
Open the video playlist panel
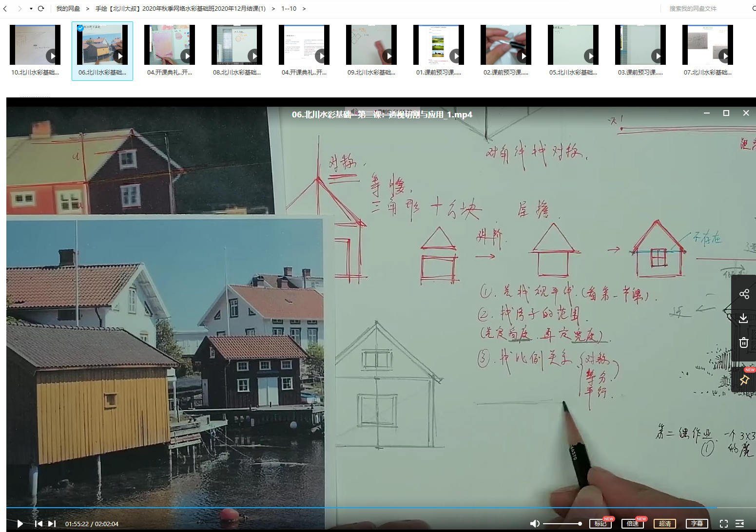(x=739, y=524)
